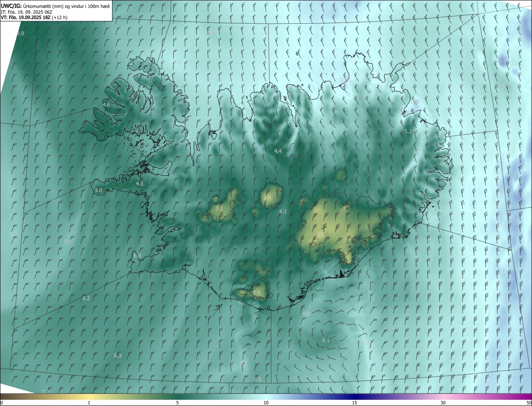Pick the dark blue colorbar segment near 15

tap(355, 397)
